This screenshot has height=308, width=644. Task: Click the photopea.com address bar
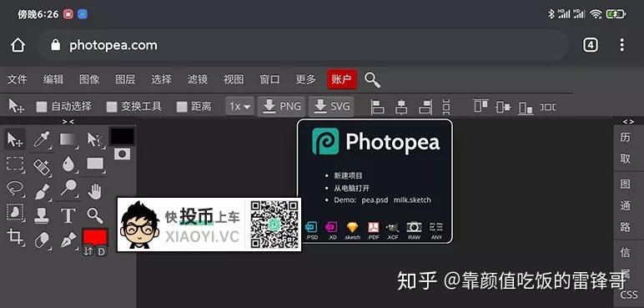click(x=303, y=45)
